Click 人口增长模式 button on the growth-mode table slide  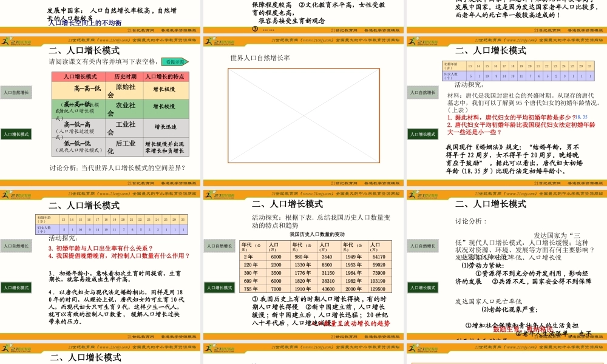coord(16,134)
